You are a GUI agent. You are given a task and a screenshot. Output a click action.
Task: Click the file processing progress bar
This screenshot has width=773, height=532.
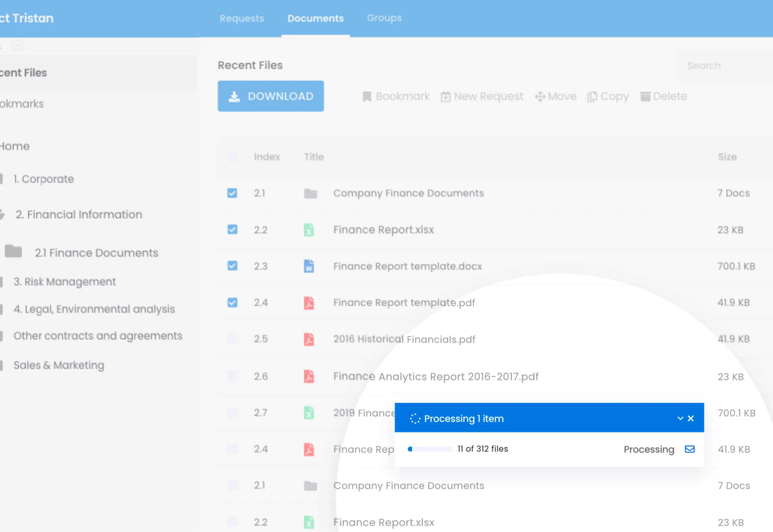coord(430,449)
